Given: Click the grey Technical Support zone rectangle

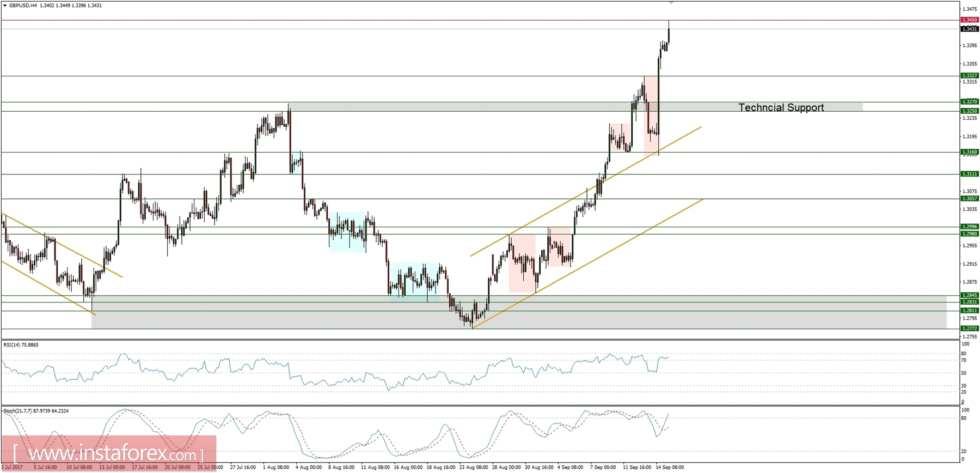Looking at the screenshot, I should click(x=575, y=107).
